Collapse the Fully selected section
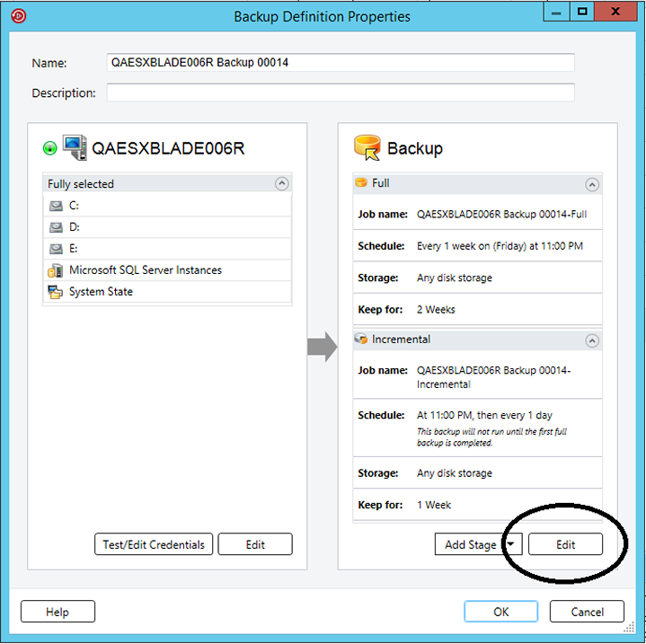Viewport: 646px width, 644px height. (x=282, y=183)
